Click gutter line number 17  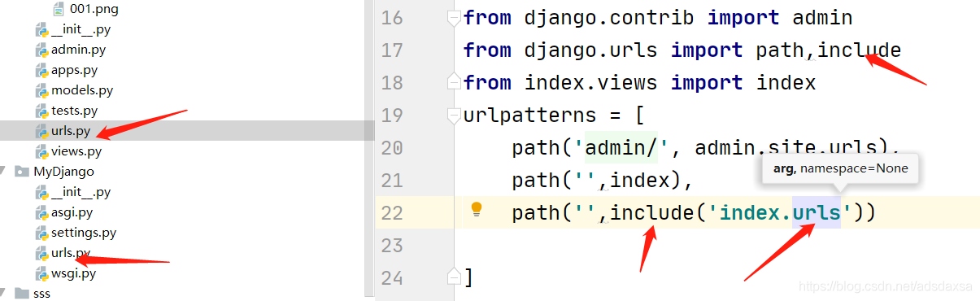(x=392, y=50)
